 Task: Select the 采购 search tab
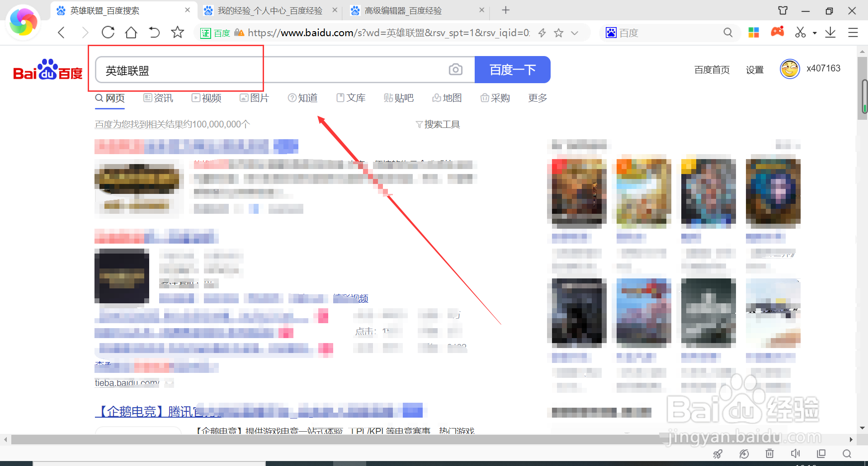[x=495, y=98]
